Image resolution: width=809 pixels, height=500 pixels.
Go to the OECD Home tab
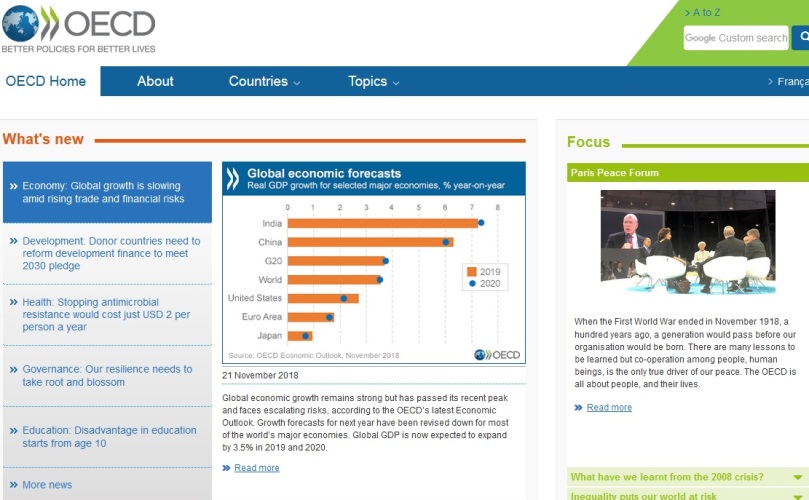(46, 81)
